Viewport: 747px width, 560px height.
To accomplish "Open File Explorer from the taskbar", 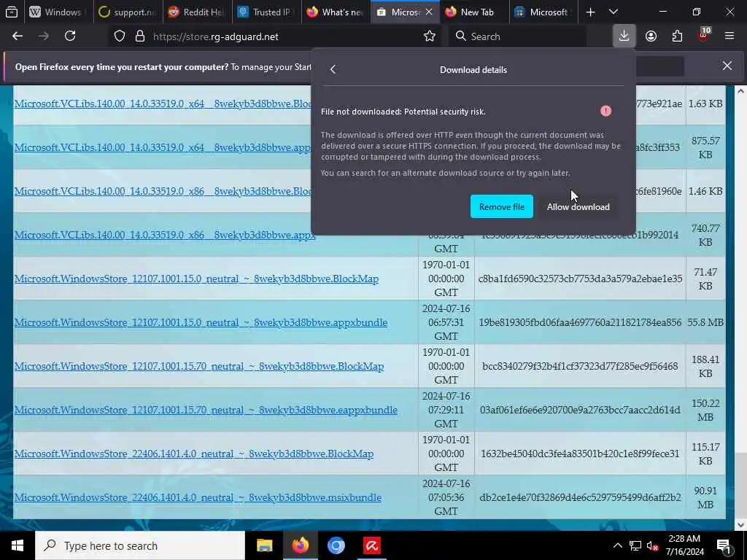I will pos(264,545).
